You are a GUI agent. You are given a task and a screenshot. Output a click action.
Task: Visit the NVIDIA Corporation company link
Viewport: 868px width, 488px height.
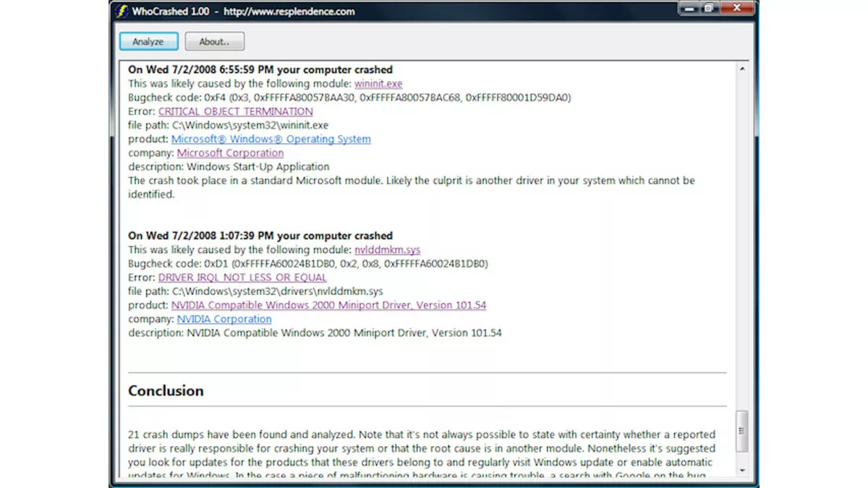pyautogui.click(x=224, y=319)
